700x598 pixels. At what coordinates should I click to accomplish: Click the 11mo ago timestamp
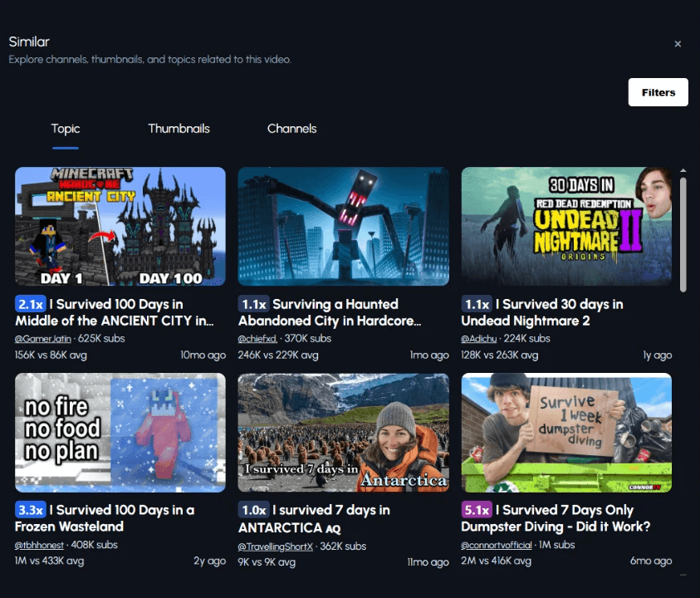click(x=428, y=562)
